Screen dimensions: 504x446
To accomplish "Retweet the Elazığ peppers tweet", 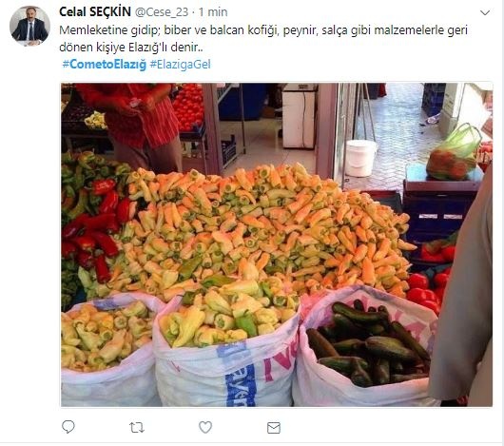I will pyautogui.click(x=137, y=427).
